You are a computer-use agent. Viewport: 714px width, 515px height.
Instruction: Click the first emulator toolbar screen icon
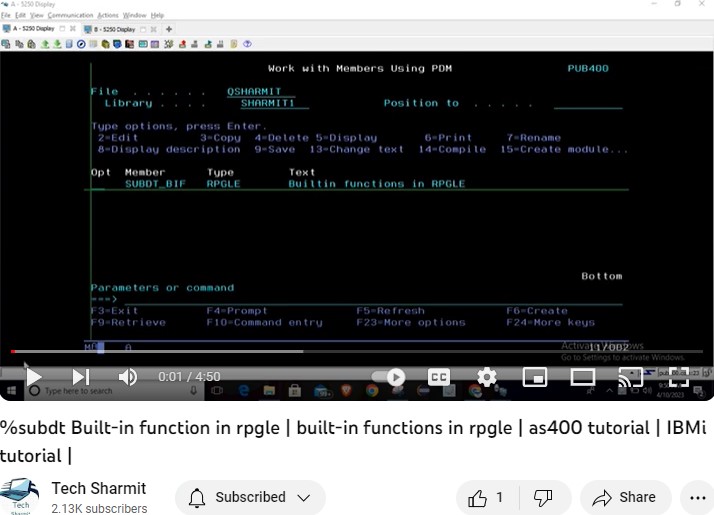click(x=6, y=44)
